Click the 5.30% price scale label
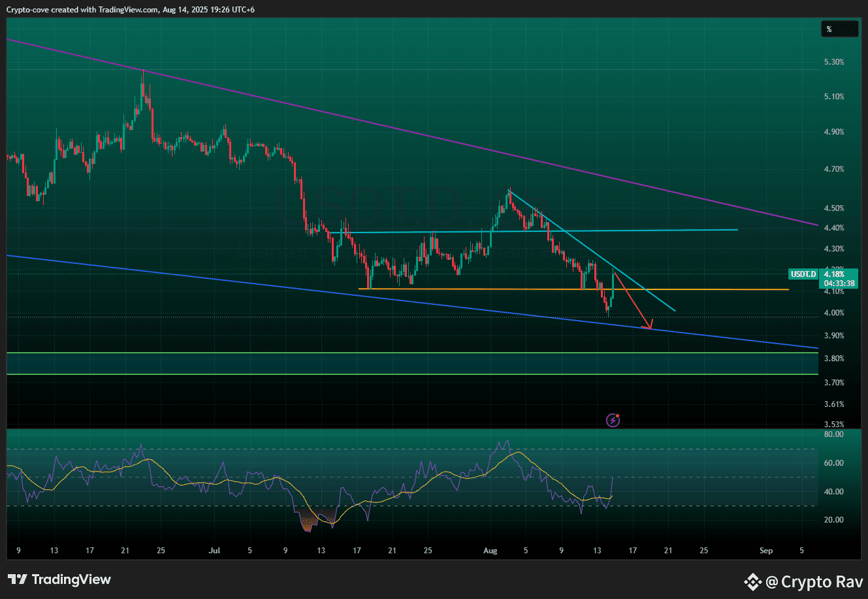This screenshot has width=868, height=599. pyautogui.click(x=834, y=62)
